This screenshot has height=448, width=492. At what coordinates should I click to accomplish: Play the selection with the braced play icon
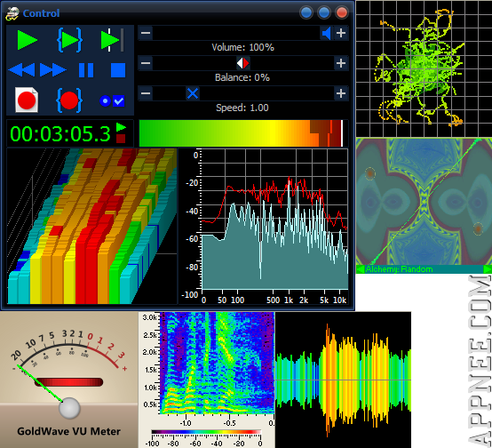point(69,40)
